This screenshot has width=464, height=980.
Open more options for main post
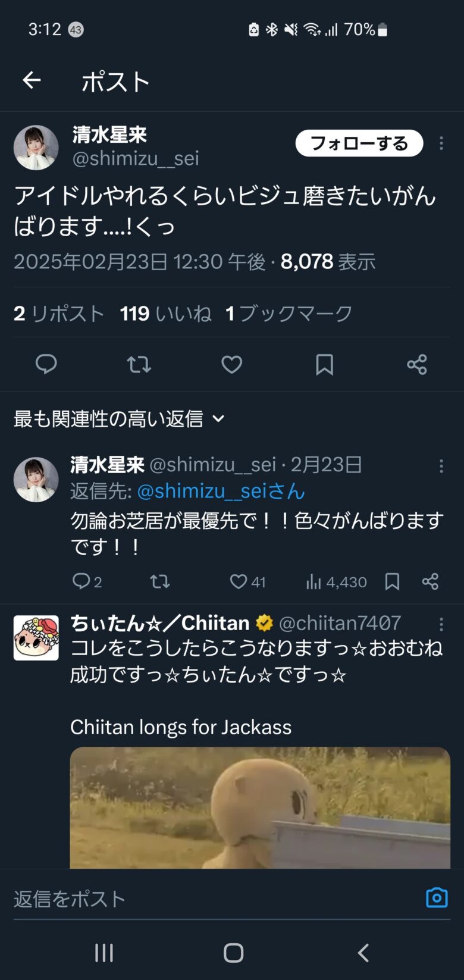click(441, 143)
